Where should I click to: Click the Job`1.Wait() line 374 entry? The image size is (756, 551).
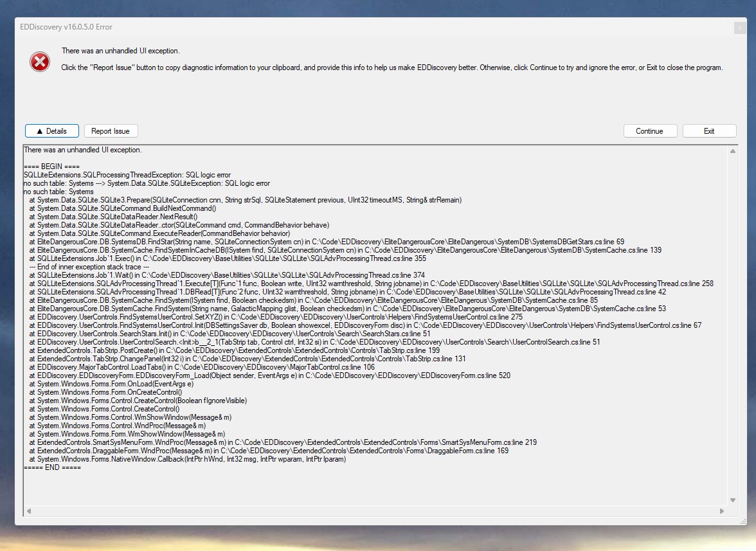click(227, 275)
